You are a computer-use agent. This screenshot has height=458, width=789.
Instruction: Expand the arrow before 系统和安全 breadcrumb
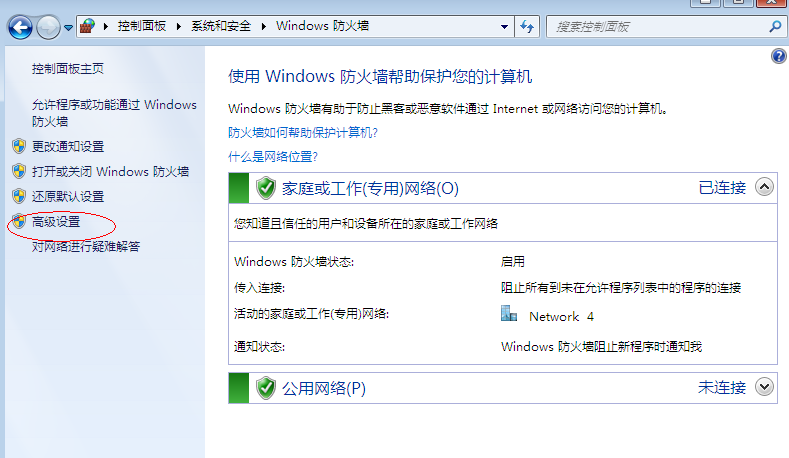179,27
